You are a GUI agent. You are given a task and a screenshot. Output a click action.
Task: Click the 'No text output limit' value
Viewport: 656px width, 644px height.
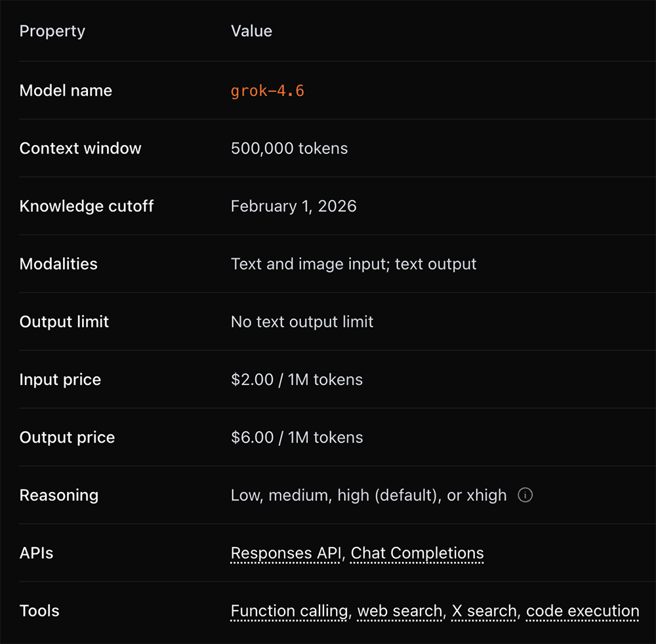click(x=302, y=321)
